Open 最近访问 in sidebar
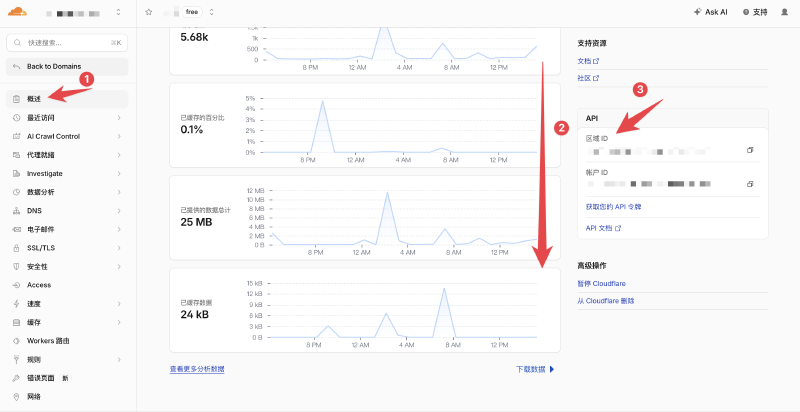This screenshot has height=412, width=800. (x=41, y=118)
